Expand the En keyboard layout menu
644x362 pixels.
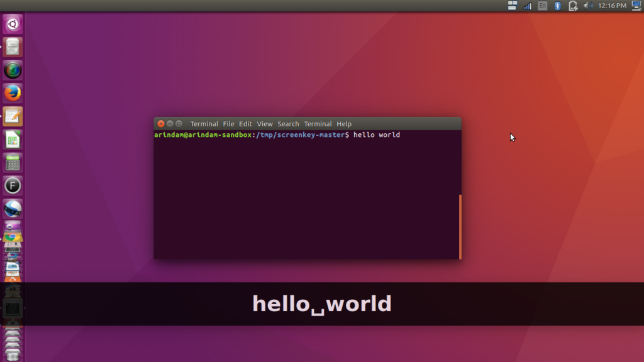(542, 6)
